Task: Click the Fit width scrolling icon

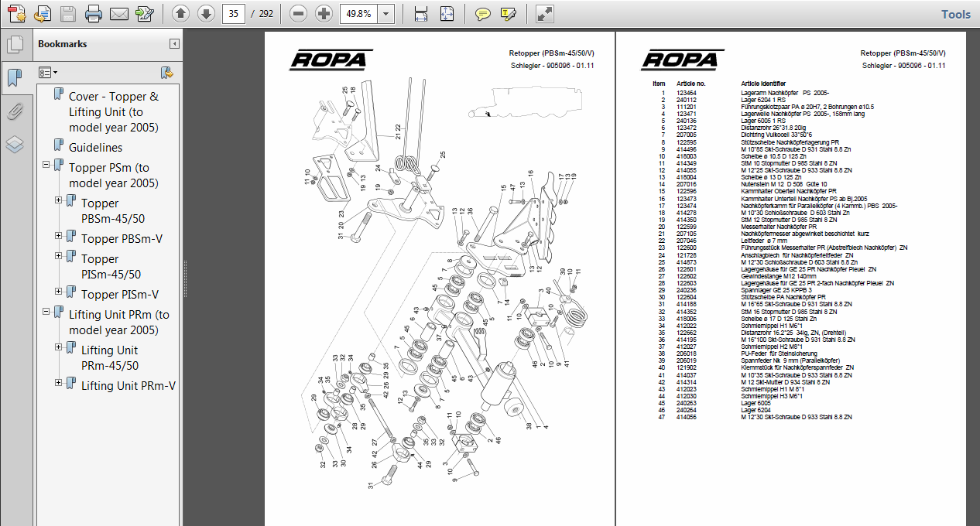Action: pos(421,13)
